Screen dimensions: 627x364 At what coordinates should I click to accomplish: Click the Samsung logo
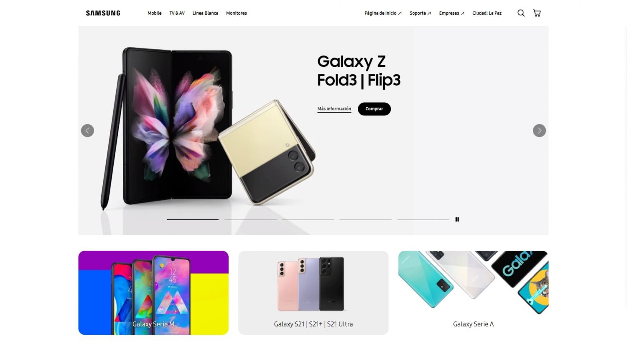(x=103, y=13)
